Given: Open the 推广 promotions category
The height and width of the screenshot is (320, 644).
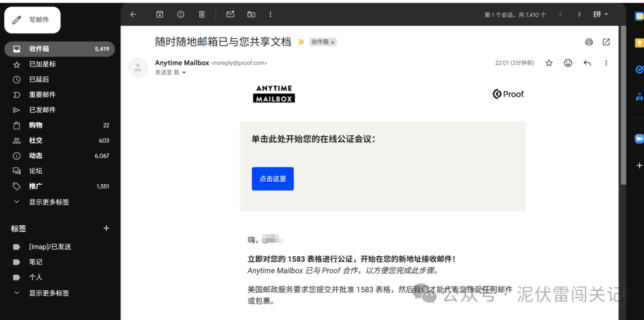Looking at the screenshot, I should coord(60,187).
